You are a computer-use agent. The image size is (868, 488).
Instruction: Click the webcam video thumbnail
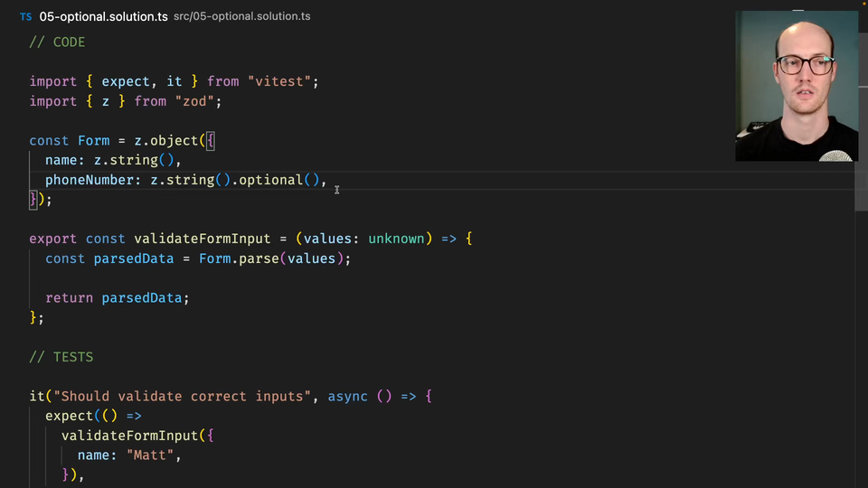[x=796, y=86]
